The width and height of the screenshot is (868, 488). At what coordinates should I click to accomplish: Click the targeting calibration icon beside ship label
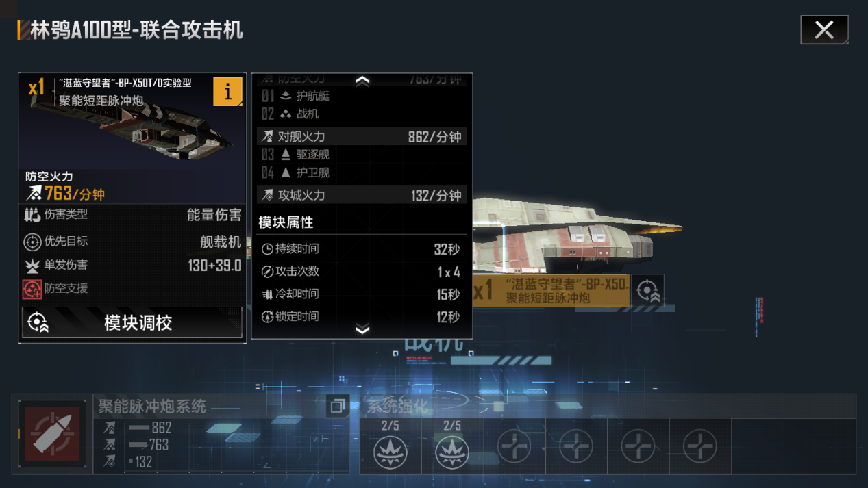click(647, 291)
